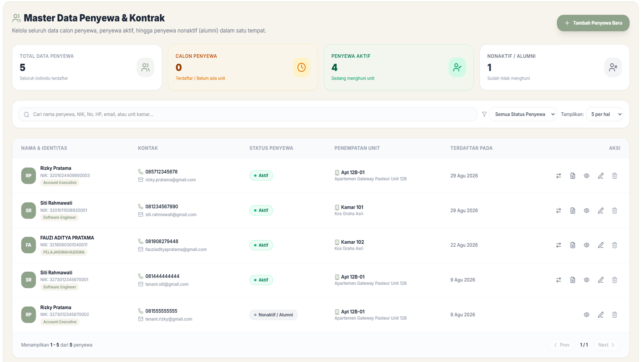Open contract document icon for NIK 3201024409950003

click(x=573, y=176)
